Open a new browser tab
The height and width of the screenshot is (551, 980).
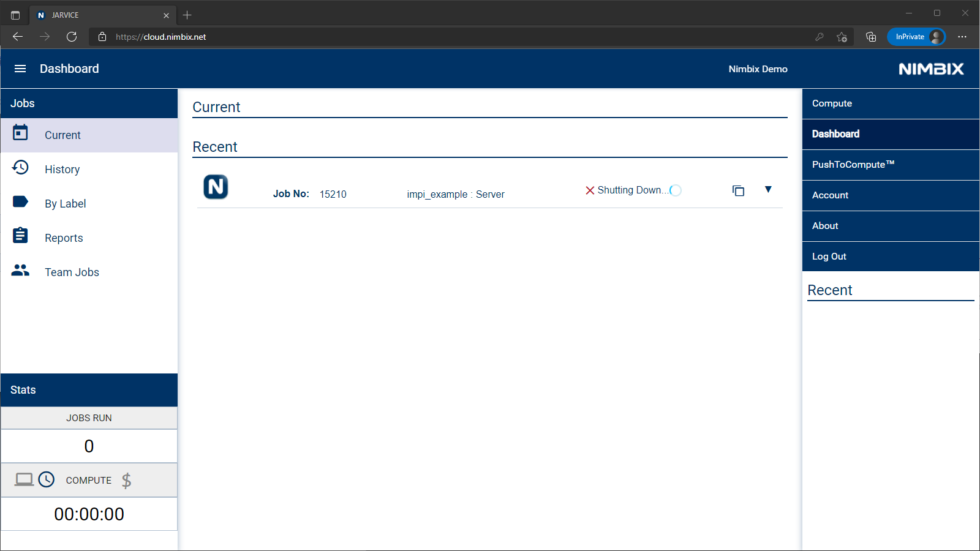click(187, 15)
